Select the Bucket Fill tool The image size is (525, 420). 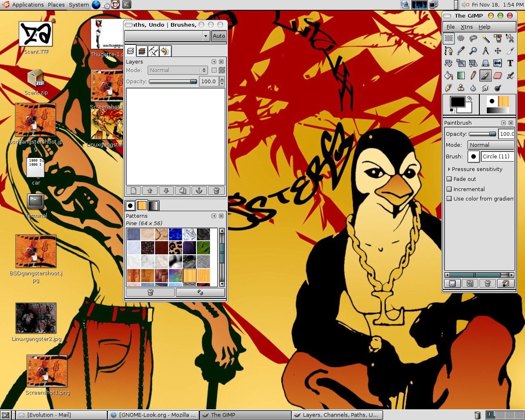coord(449,75)
